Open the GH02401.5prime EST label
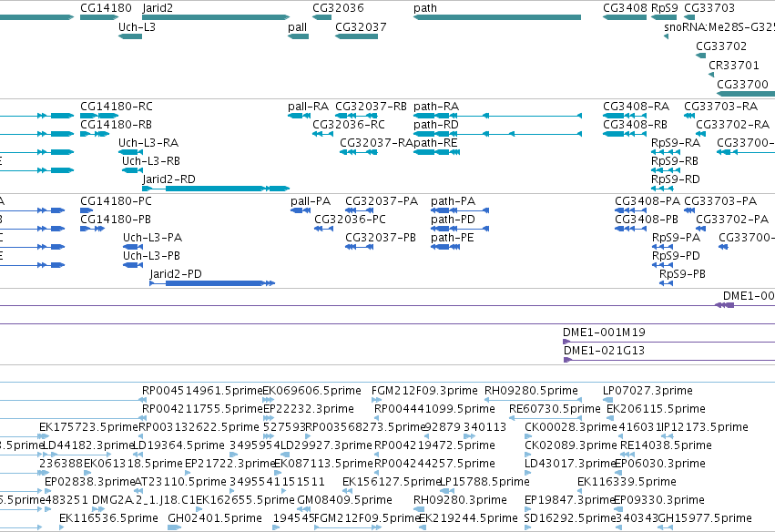Viewport: 775px width, 532px height. coord(215,518)
